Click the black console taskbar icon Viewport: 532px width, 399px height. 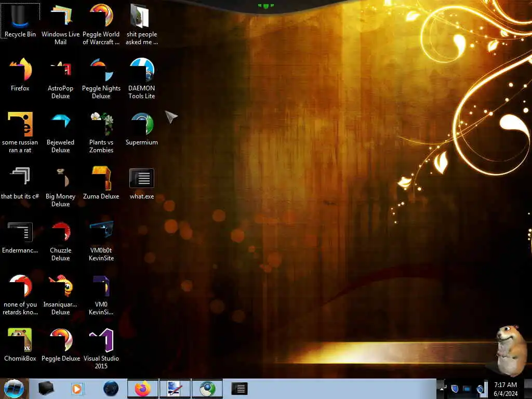[239, 389]
